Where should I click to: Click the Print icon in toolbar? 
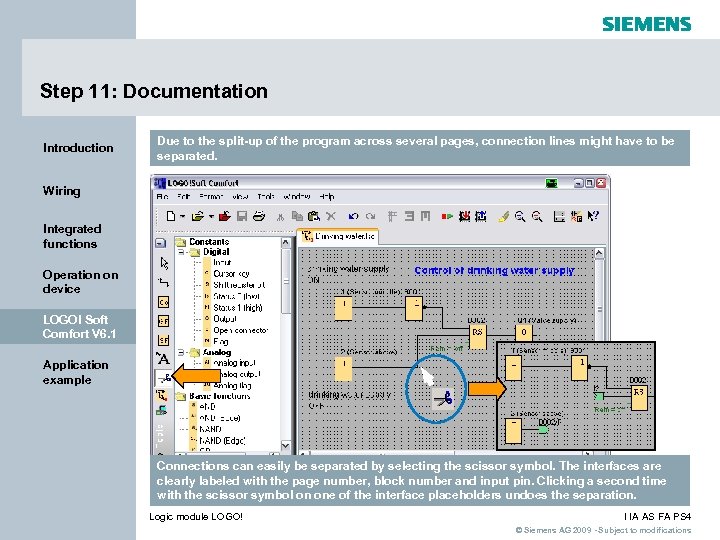pos(259,216)
